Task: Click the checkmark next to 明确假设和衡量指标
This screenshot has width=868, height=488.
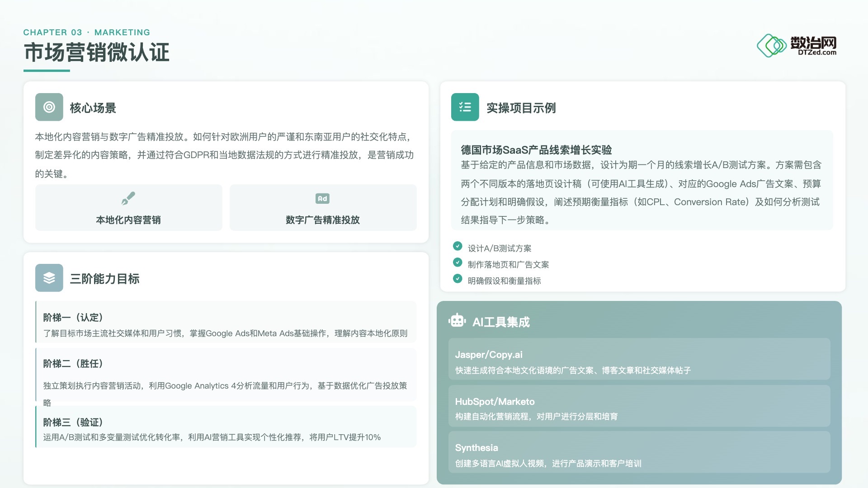Action: click(x=458, y=278)
